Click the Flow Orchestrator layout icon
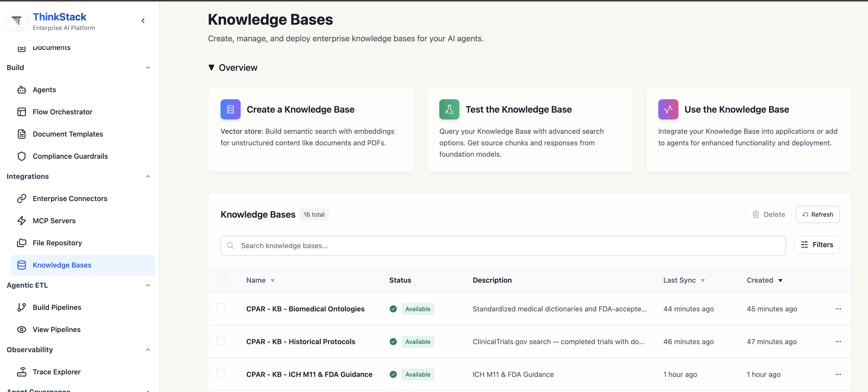Image resolution: width=868 pixels, height=392 pixels. coord(22,112)
